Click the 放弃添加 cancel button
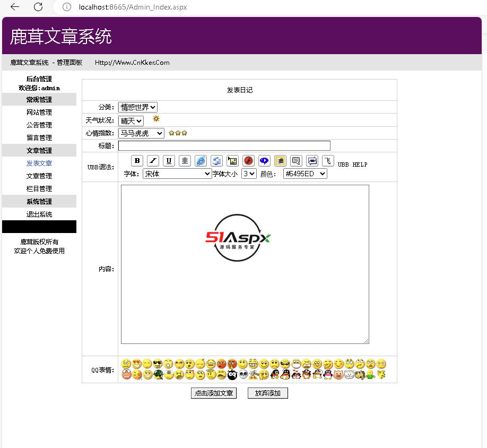This screenshot has height=448, width=487. tap(268, 393)
